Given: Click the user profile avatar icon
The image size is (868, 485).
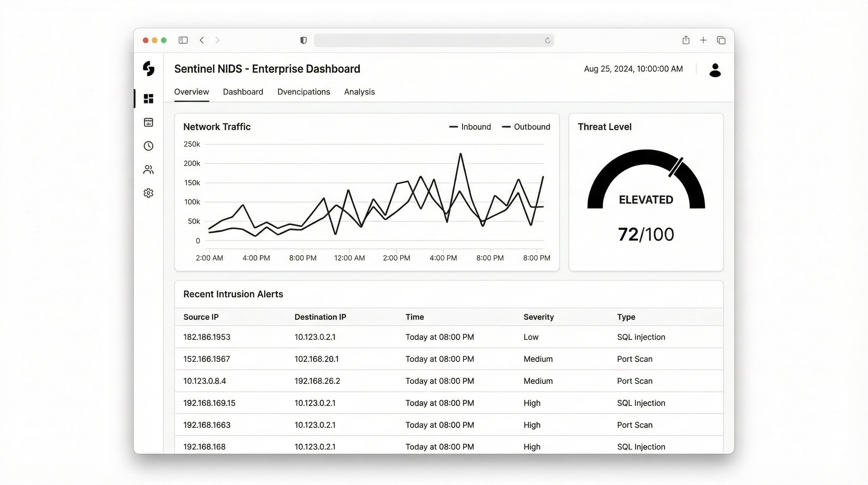Looking at the screenshot, I should (x=715, y=70).
